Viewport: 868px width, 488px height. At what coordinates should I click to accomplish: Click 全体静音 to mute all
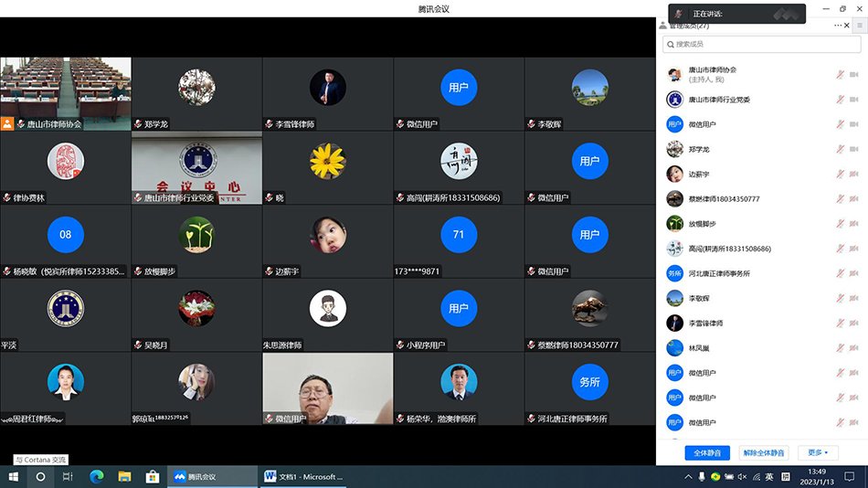707,452
